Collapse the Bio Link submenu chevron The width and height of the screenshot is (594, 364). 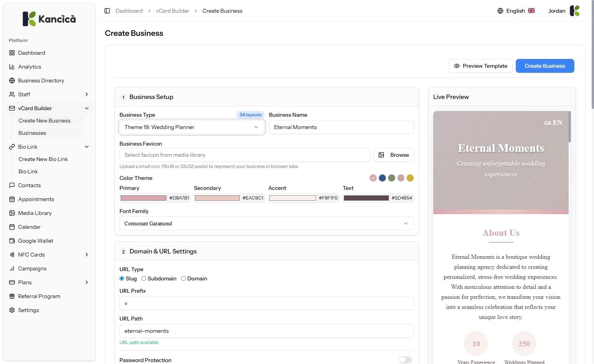tap(87, 147)
